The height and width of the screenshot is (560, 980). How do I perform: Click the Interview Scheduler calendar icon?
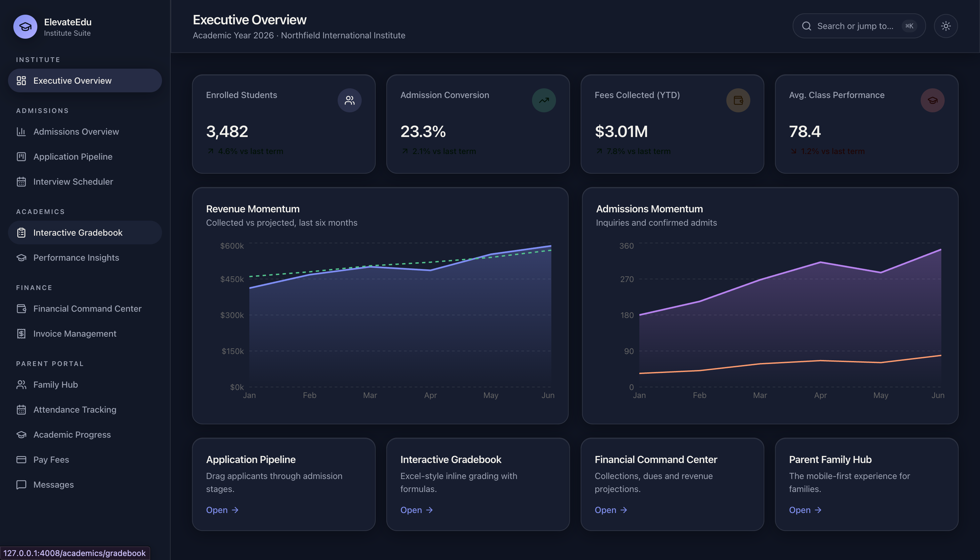pos(21,182)
